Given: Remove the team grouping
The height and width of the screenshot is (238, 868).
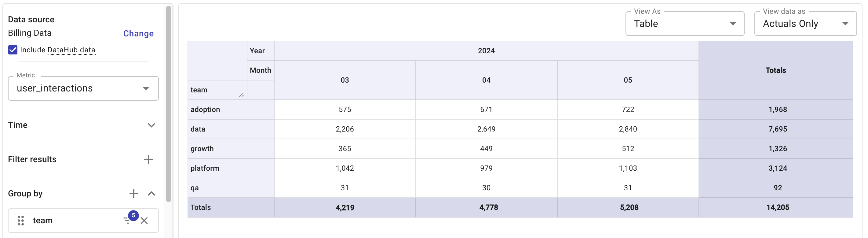Looking at the screenshot, I should coord(144,221).
